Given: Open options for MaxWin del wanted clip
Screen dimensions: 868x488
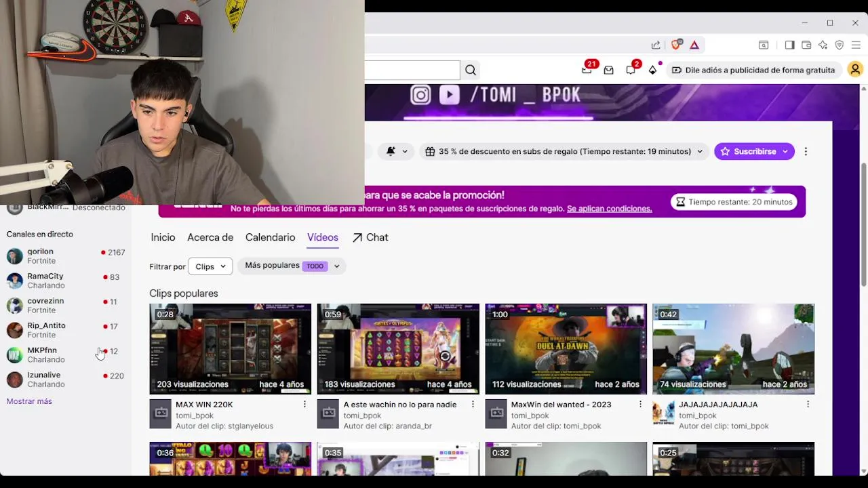Looking at the screenshot, I should (x=640, y=404).
